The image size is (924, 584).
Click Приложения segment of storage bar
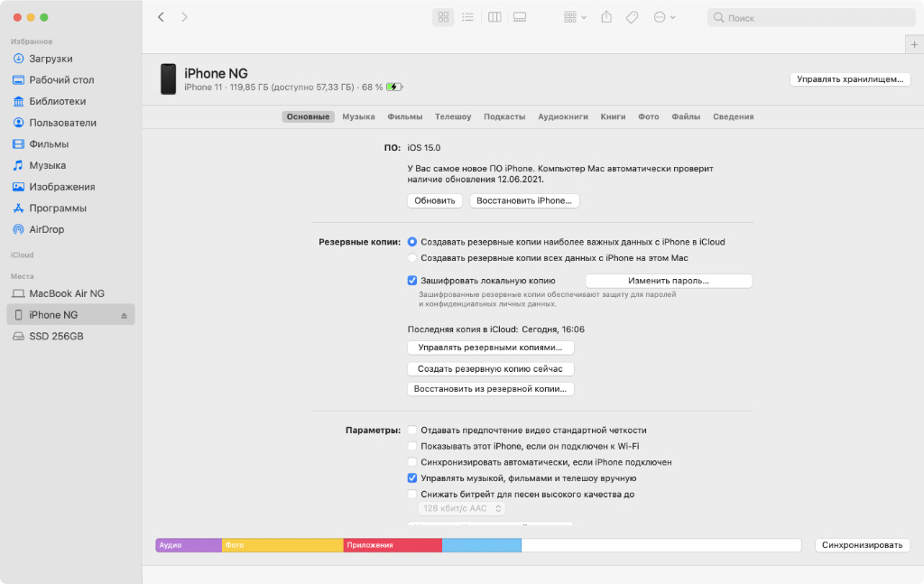(x=393, y=545)
